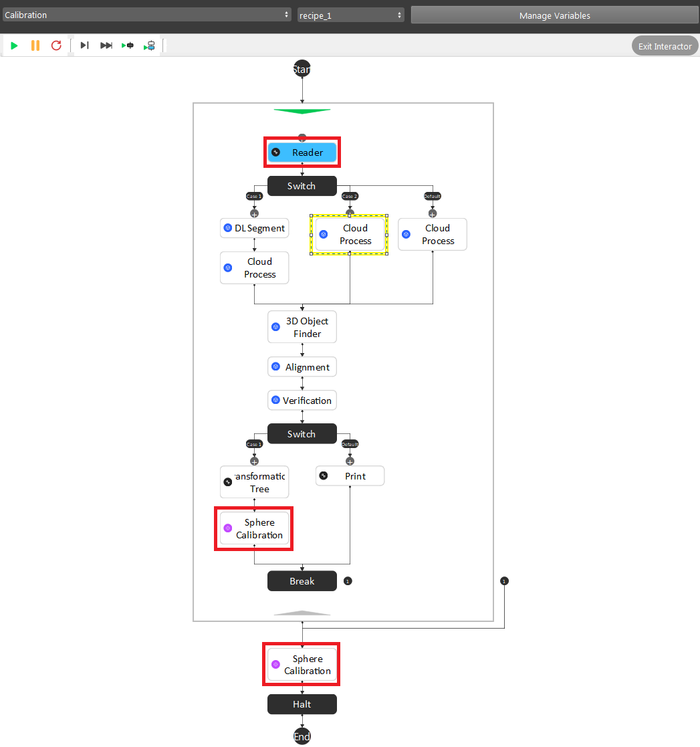The width and height of the screenshot is (700, 747).
Task: Click the Manage Variables button
Action: coord(555,15)
